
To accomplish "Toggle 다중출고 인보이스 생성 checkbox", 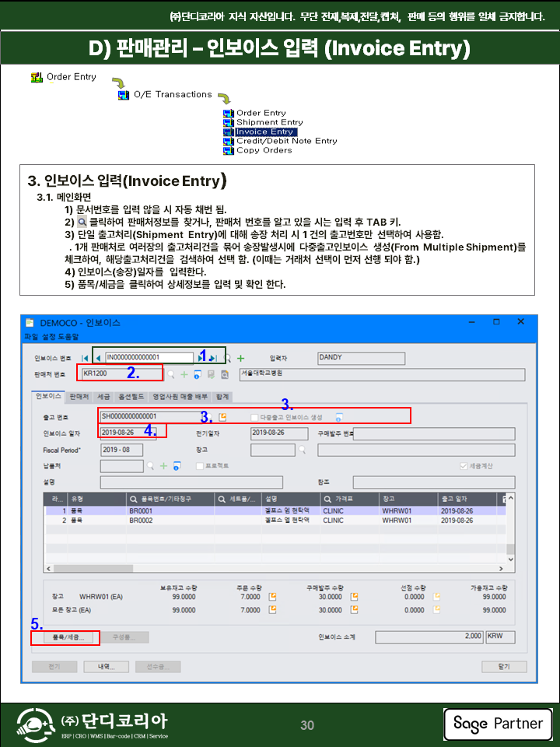I will 254,417.
